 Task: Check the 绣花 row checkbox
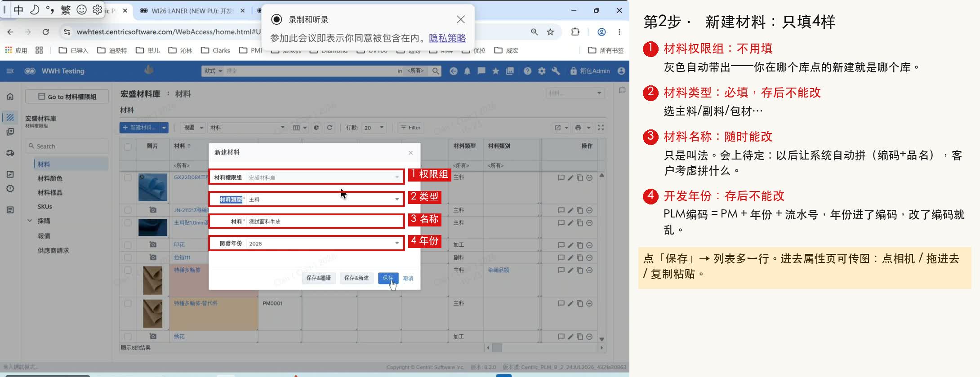[128, 336]
